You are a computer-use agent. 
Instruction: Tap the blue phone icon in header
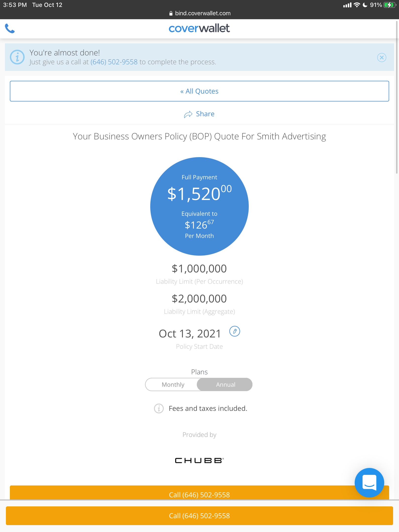pos(10,29)
